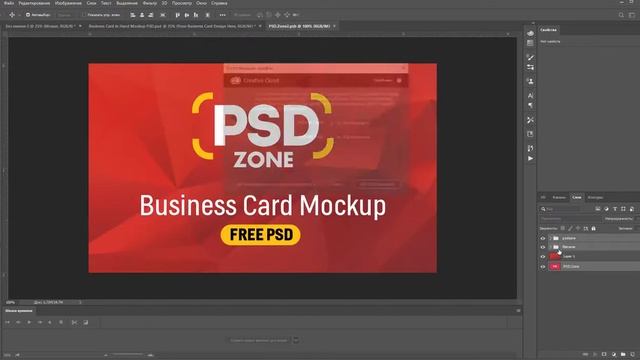
Task: Click the add adjustment layer icon in the Layers panel
Action: (x=613, y=354)
